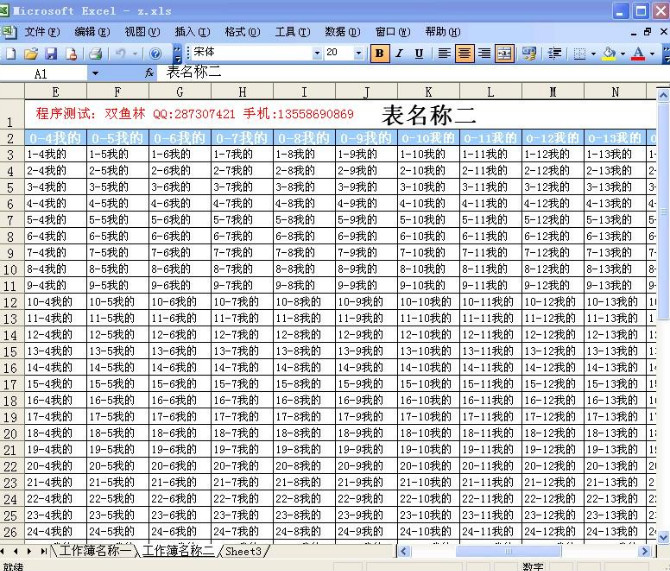This screenshot has height=571, width=670.
Task: Expand the font size dropdown
Action: [x=359, y=53]
